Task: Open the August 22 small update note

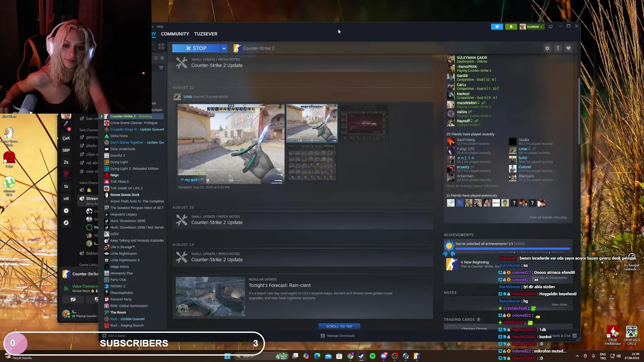Action: pyautogui.click(x=303, y=63)
